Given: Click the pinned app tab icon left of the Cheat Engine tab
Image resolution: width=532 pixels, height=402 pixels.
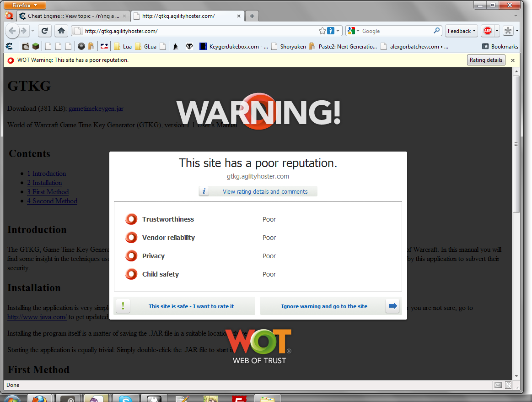Looking at the screenshot, I should coord(9,16).
